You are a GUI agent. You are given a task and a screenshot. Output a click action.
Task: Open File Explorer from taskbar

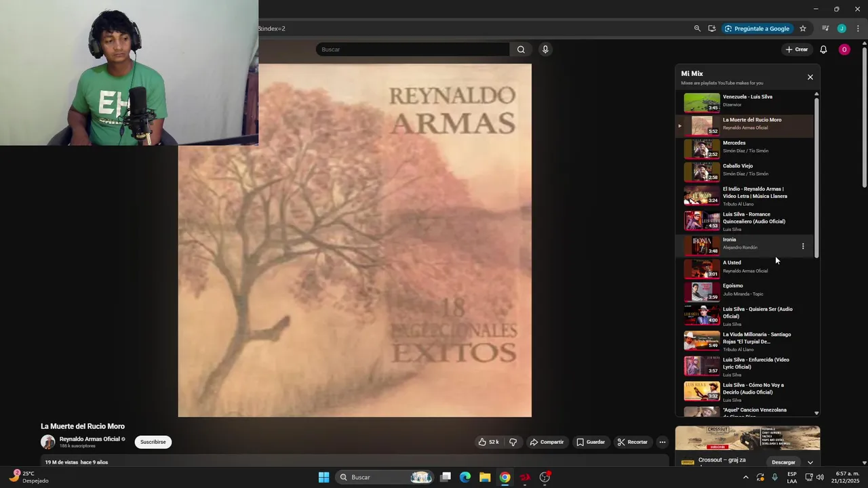[x=485, y=477]
